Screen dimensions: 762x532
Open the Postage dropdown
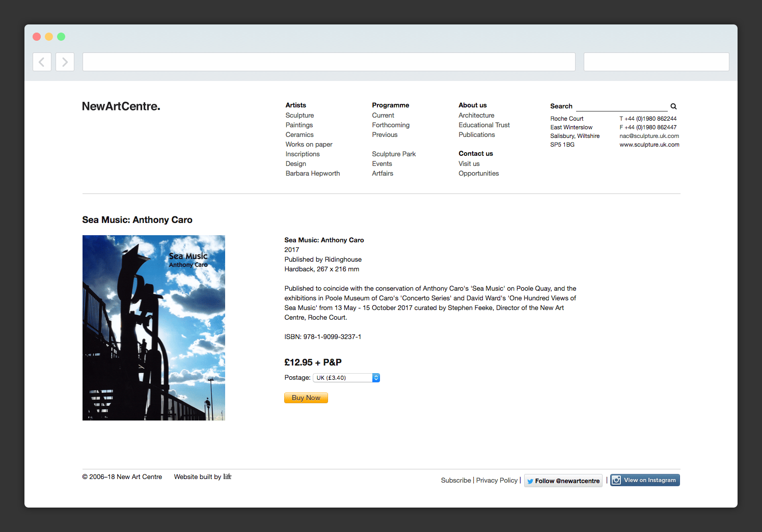coord(346,378)
